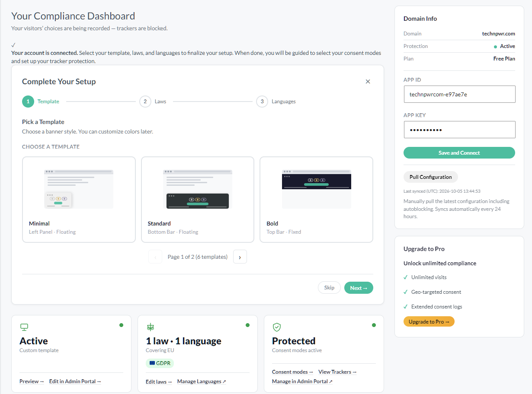Focus the APP ID input field
This screenshot has width=532, height=394.
tap(459, 94)
